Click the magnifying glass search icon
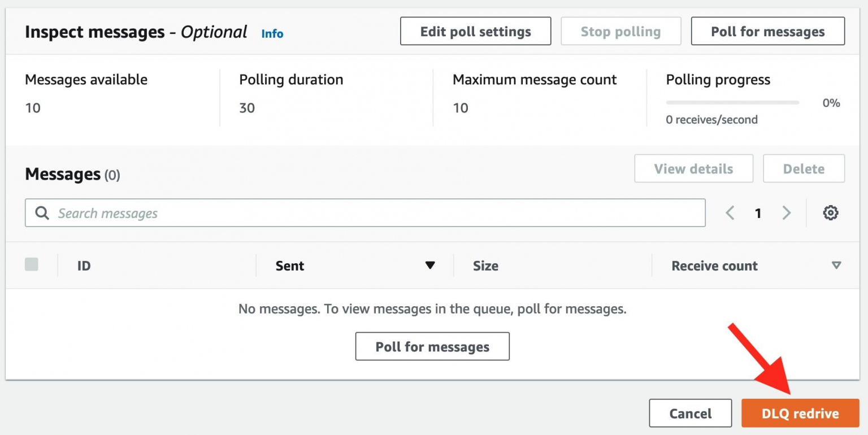This screenshot has height=435, width=868. (x=42, y=212)
